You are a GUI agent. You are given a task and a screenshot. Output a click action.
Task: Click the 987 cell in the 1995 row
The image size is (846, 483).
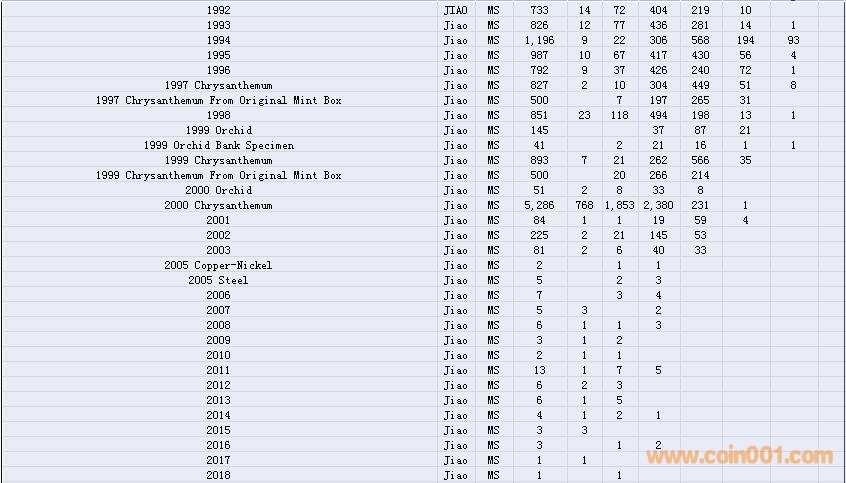tap(539, 55)
